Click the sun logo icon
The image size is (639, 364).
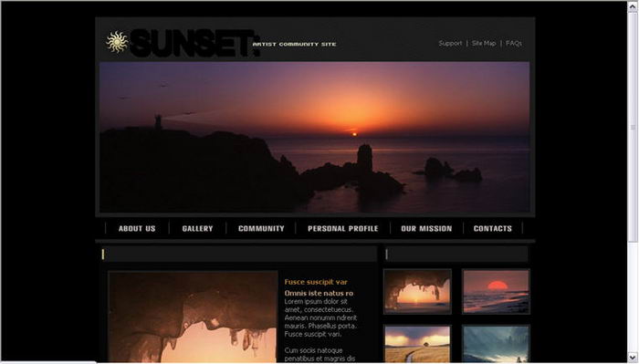[117, 42]
